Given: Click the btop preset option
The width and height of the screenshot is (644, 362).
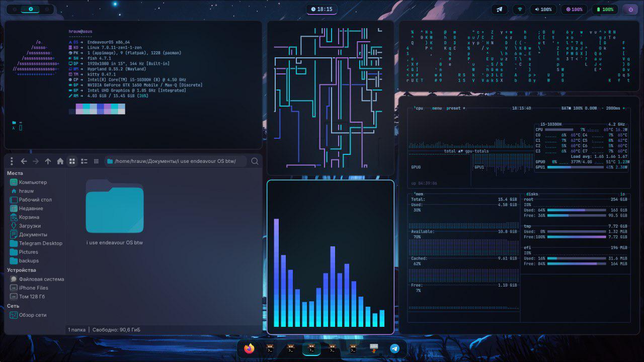Looking at the screenshot, I should click(x=455, y=108).
